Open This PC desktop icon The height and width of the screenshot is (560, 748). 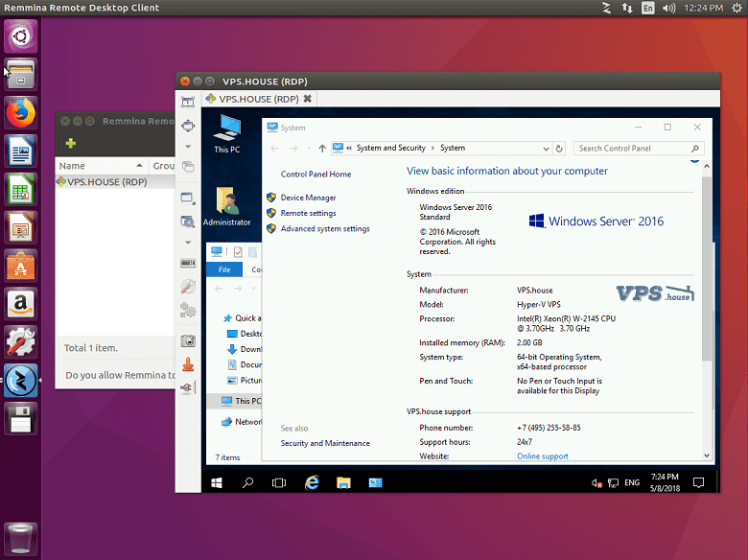pyautogui.click(x=226, y=134)
